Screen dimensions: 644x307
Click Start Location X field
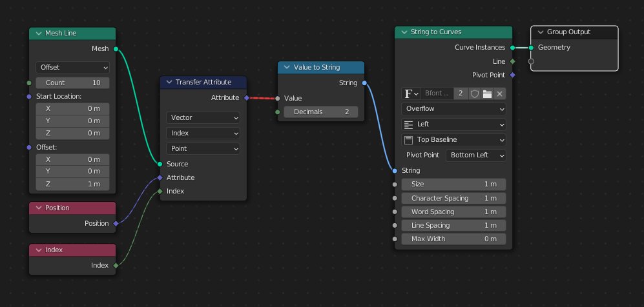tap(73, 108)
